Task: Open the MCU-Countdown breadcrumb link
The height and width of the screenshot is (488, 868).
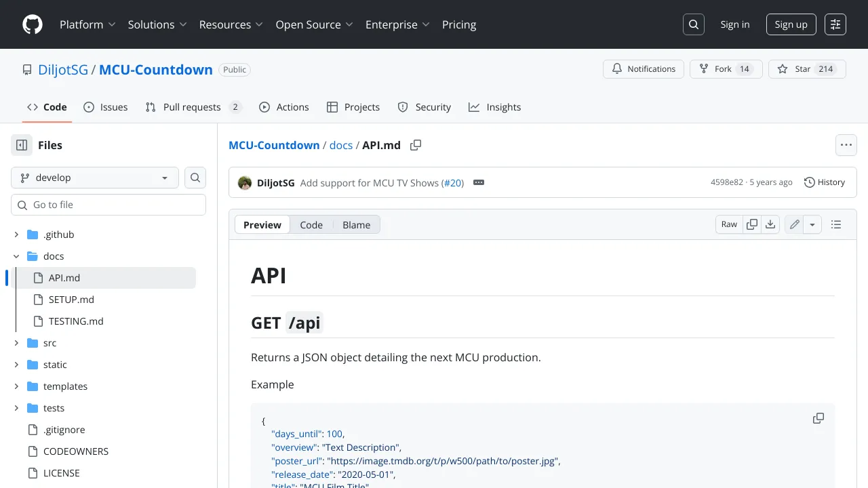Action: click(x=274, y=145)
